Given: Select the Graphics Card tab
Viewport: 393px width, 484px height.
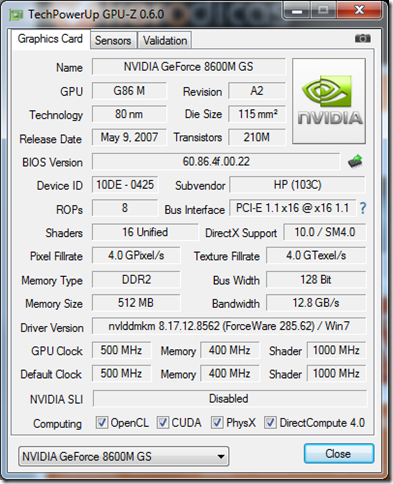Looking at the screenshot, I should click(x=50, y=39).
